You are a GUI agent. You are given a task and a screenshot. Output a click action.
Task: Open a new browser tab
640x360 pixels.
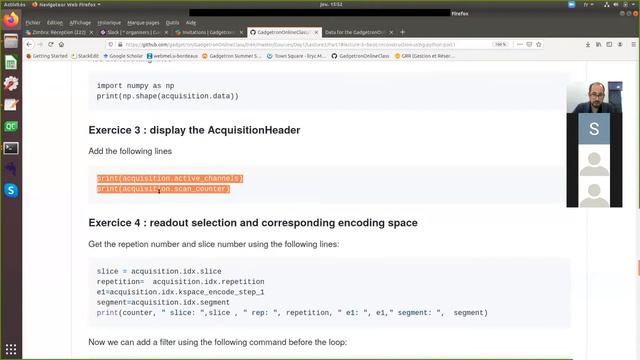pyautogui.click(x=402, y=32)
